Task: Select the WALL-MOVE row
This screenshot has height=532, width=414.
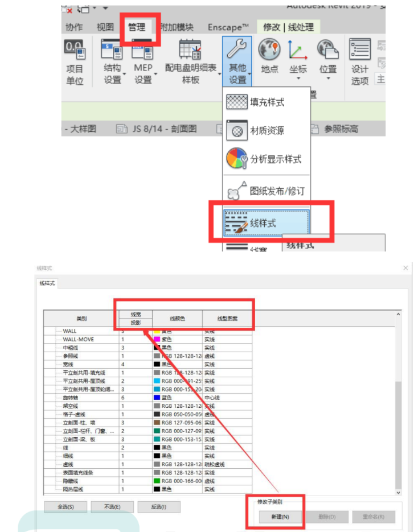Action: point(148,339)
